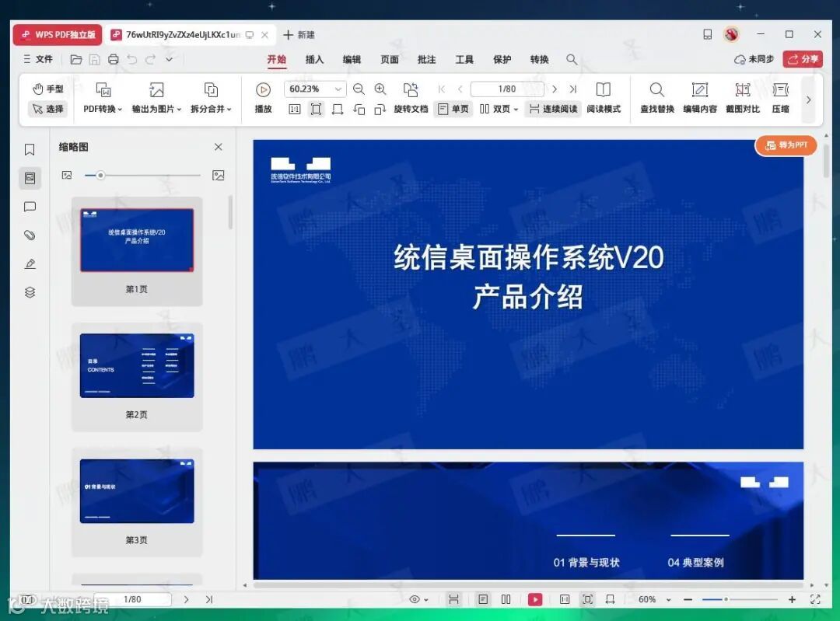Adjust the status bar zoom slider
Viewport: 840px width, 621px height.
point(726,599)
